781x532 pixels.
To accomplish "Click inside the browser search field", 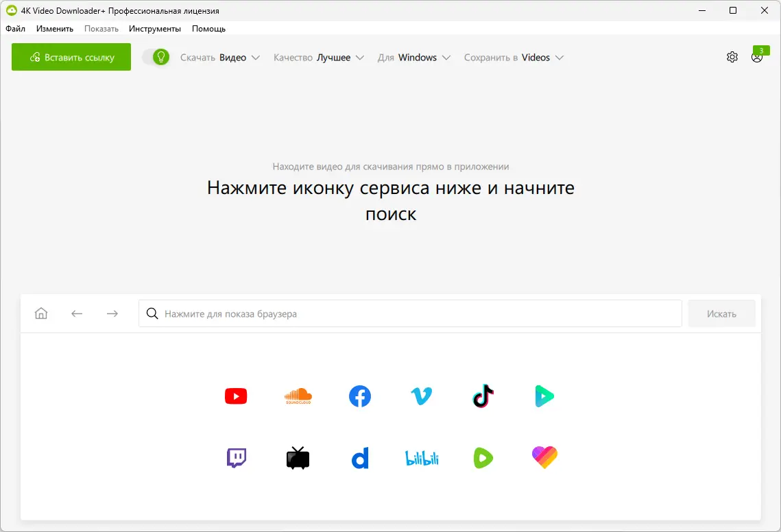I will coord(409,313).
